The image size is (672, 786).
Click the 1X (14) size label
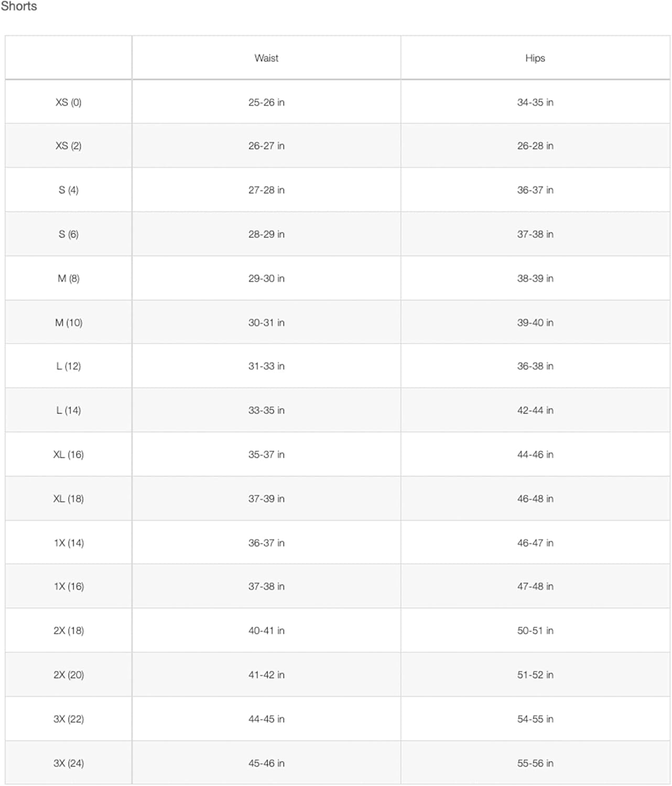tap(69, 543)
